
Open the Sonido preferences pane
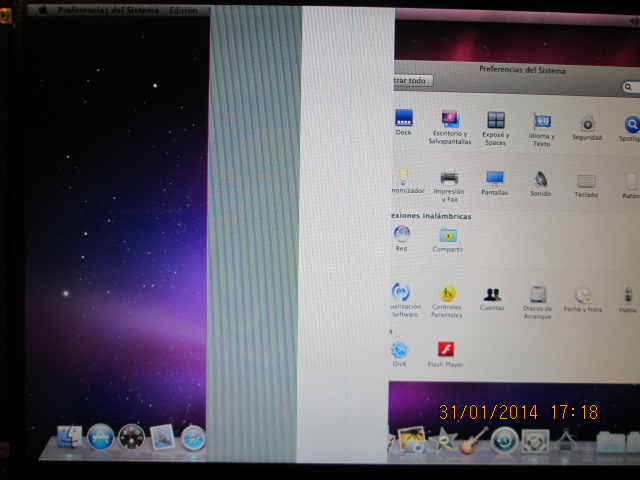tap(541, 180)
